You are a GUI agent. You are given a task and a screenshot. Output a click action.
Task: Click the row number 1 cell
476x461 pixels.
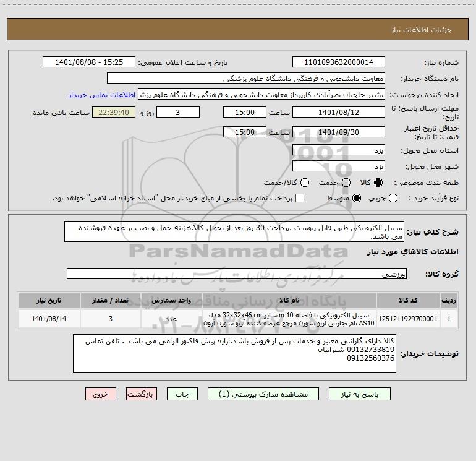tap(449, 319)
